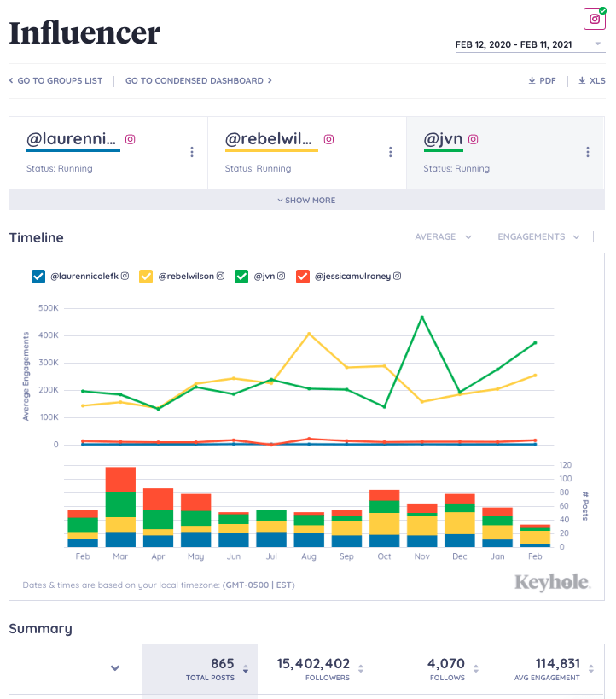This screenshot has height=699, width=616.
Task: Open the three-dot menu on @jvn card
Action: [x=588, y=152]
